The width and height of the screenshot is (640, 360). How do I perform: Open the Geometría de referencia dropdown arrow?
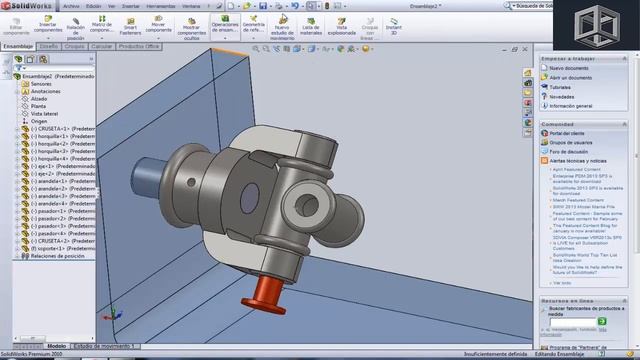click(x=253, y=38)
